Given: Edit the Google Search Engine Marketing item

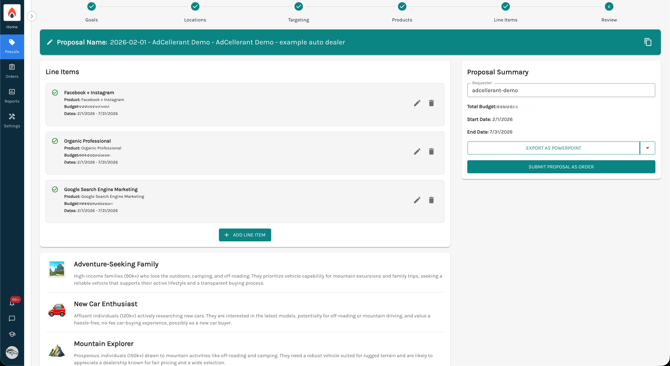Looking at the screenshot, I should tap(417, 200).
